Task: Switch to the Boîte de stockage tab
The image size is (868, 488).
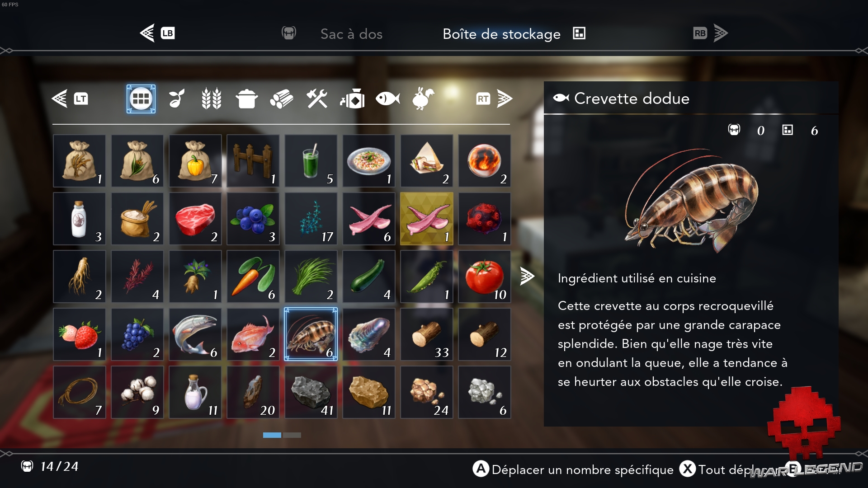Action: click(x=501, y=34)
